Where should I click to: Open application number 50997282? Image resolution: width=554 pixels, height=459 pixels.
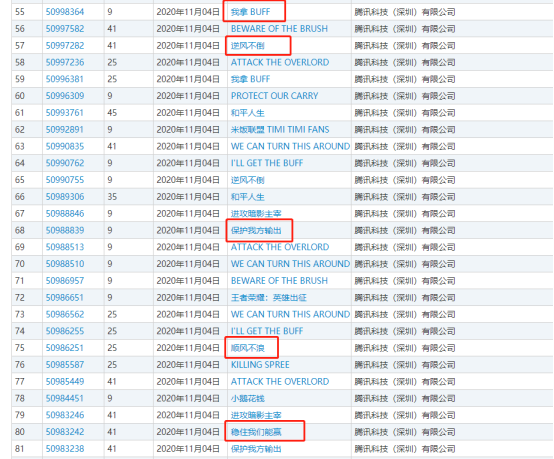pos(65,46)
